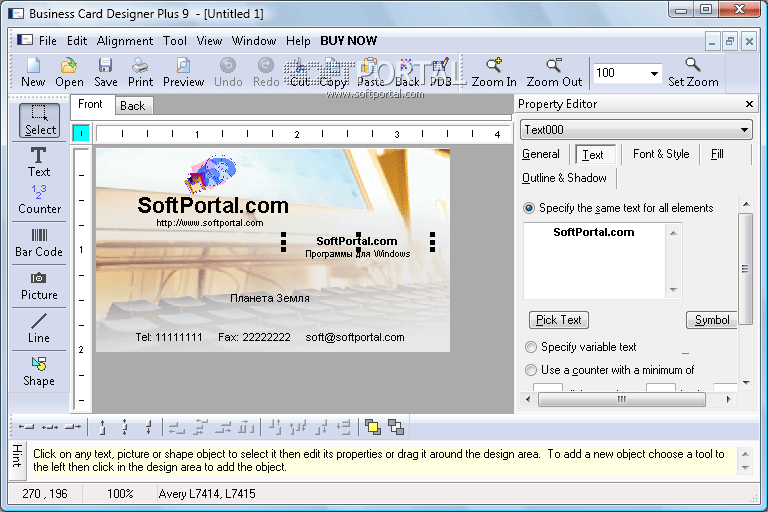The width and height of the screenshot is (768, 512).
Task: Open the Edit menu
Action: click(77, 41)
